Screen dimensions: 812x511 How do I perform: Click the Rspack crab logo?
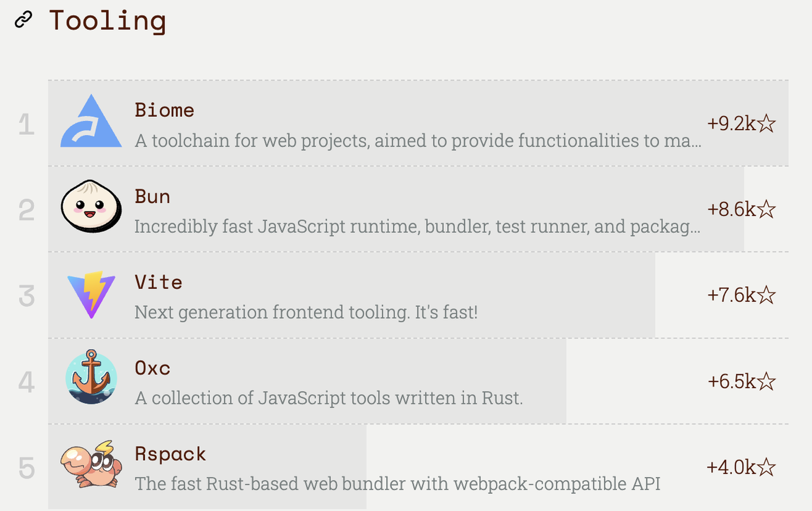pos(91,464)
